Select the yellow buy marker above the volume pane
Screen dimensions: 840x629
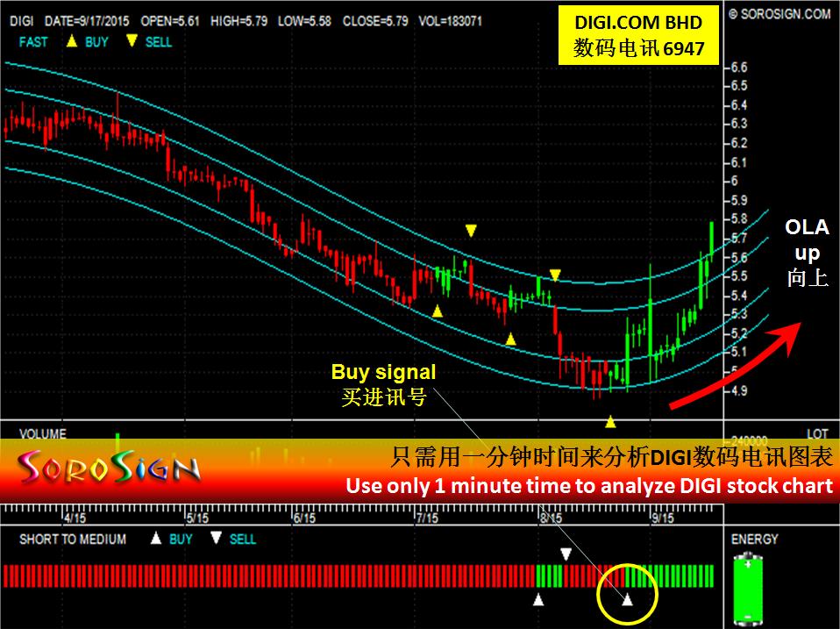[610, 422]
